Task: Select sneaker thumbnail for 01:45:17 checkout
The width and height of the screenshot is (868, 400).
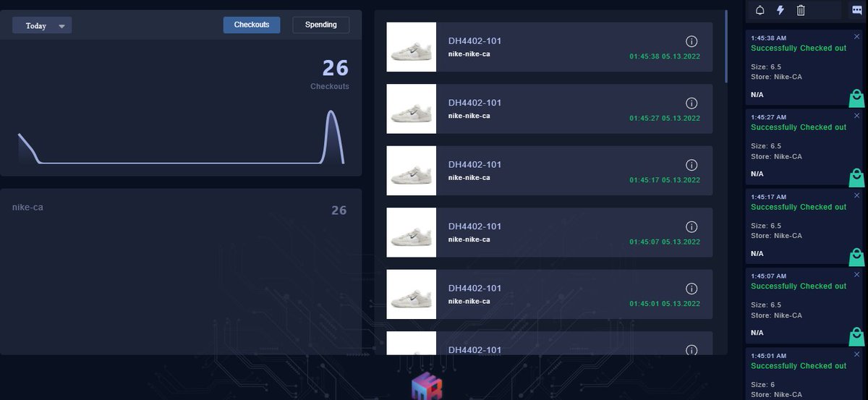Action: pos(412,171)
